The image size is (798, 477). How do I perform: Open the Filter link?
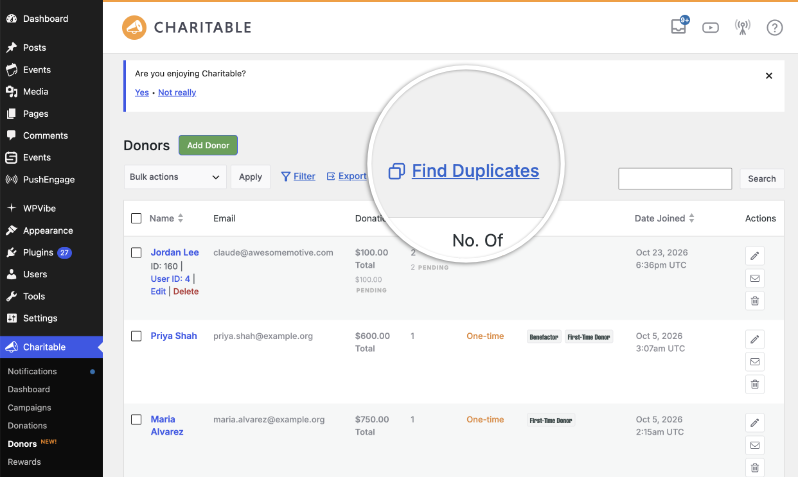tap(298, 176)
